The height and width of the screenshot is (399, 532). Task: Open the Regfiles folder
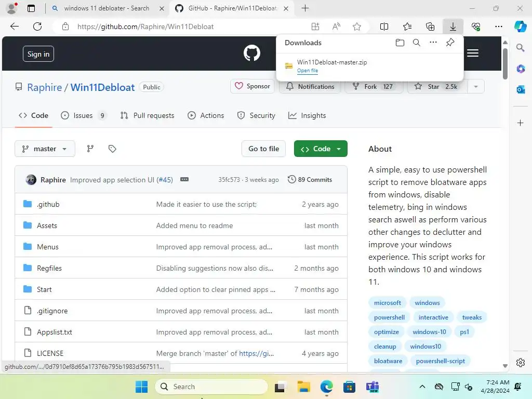[x=49, y=268]
